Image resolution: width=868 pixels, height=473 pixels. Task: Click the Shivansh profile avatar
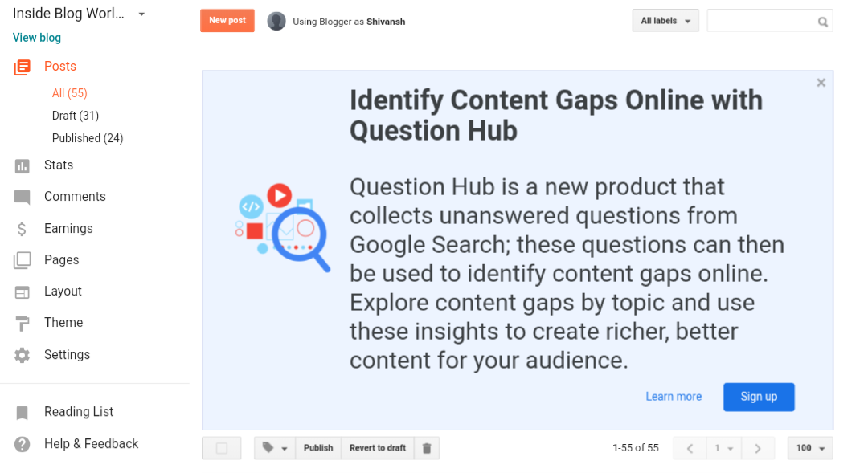tap(276, 22)
